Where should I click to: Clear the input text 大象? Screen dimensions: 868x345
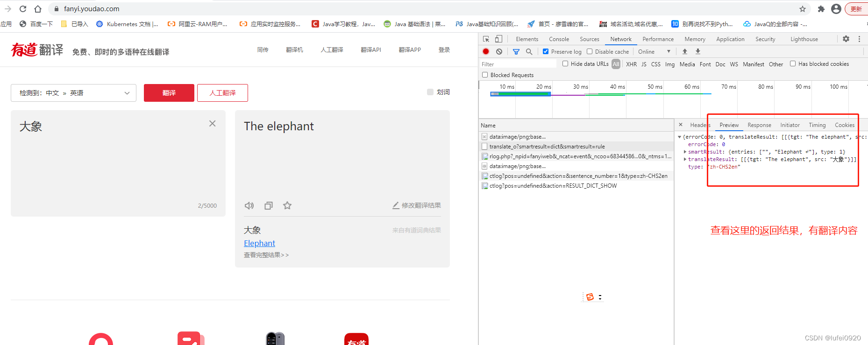tap(213, 123)
